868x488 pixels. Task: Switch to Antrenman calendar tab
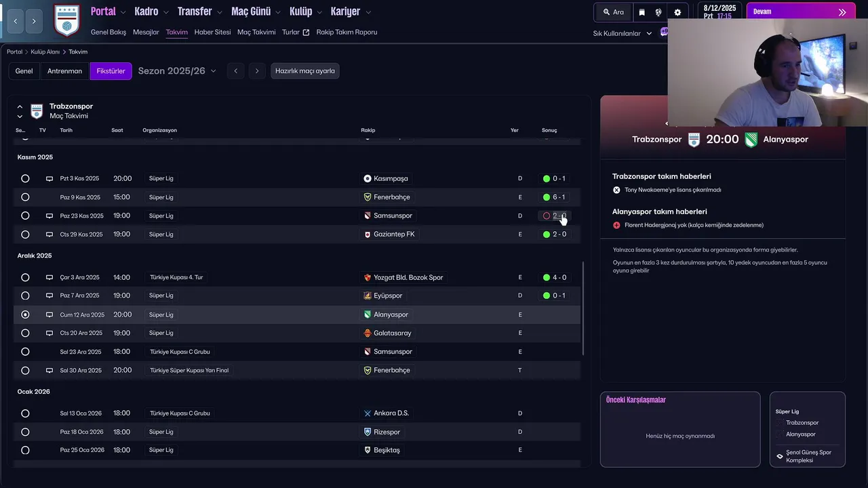tap(64, 70)
